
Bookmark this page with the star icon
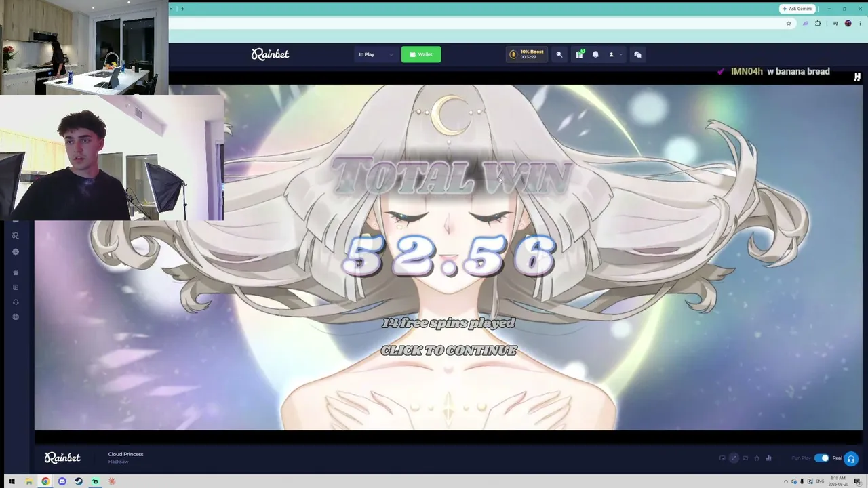click(789, 23)
